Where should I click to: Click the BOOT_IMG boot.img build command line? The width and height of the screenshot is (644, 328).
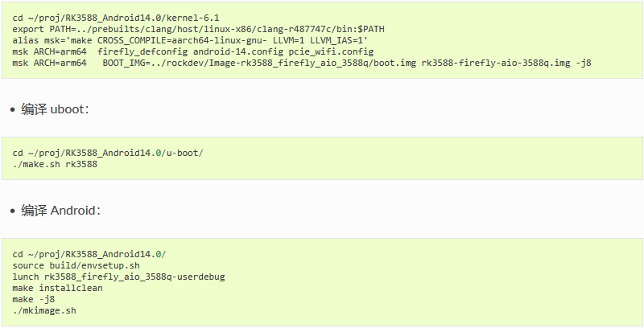(302, 64)
